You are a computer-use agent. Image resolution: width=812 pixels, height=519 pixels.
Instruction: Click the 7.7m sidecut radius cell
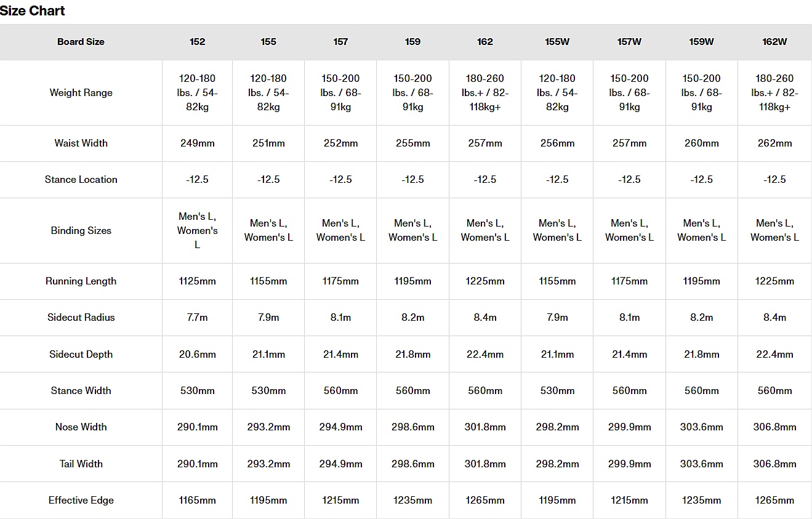point(197,318)
